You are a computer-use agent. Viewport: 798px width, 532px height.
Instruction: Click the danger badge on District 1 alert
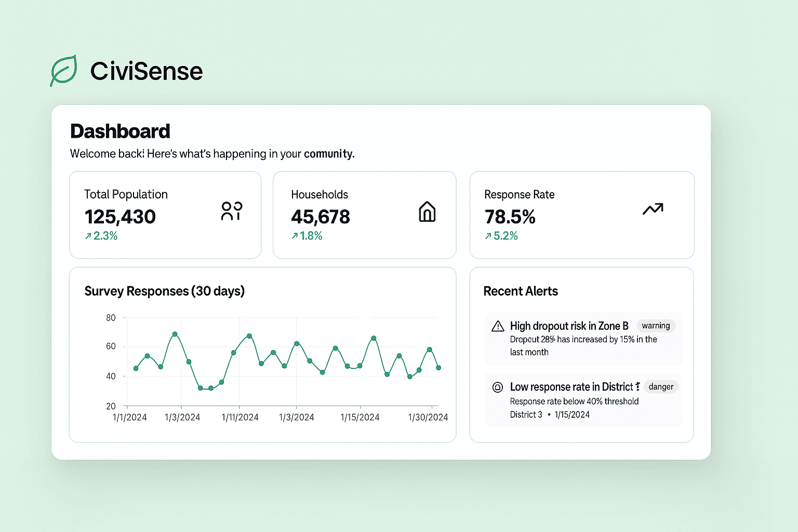(x=661, y=387)
